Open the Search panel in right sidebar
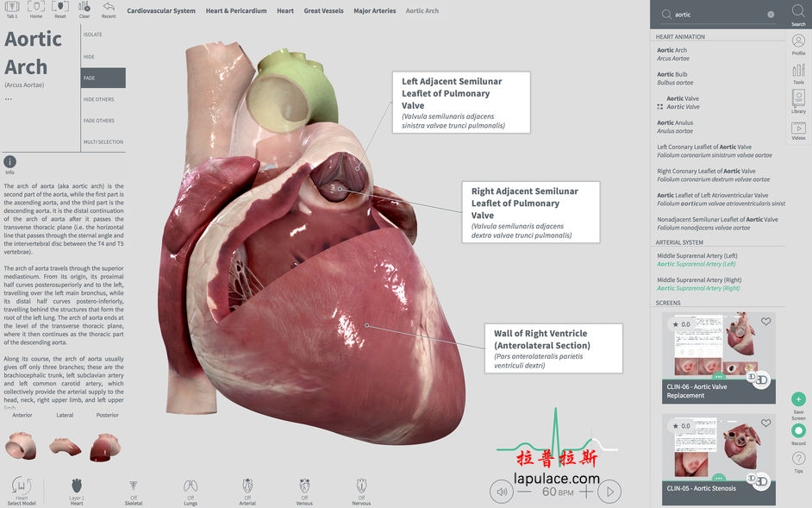812x508 pixels. pyautogui.click(x=796, y=10)
